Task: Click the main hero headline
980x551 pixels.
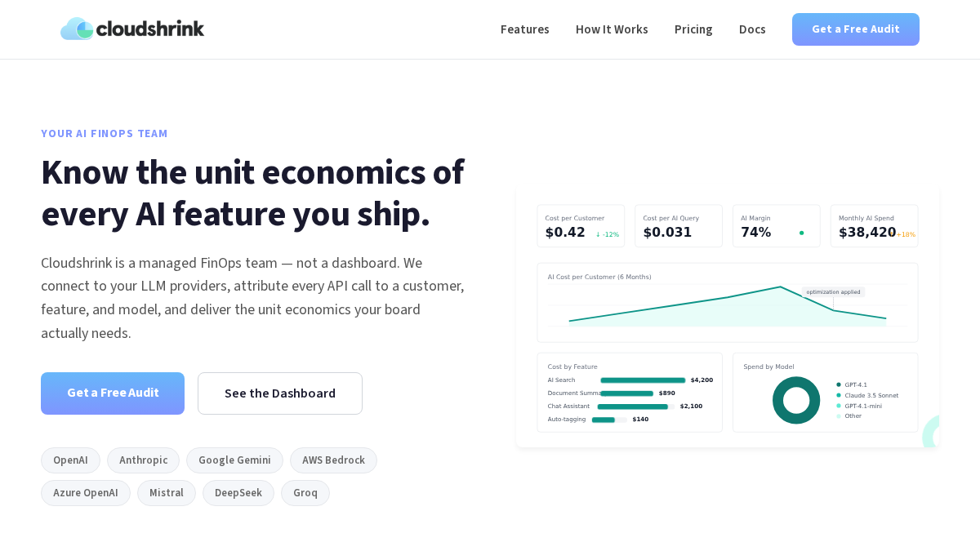Action: click(x=252, y=193)
